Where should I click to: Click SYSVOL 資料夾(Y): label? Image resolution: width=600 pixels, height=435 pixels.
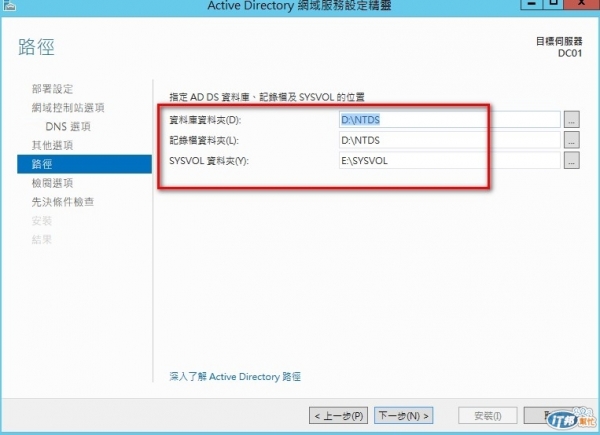click(209, 161)
